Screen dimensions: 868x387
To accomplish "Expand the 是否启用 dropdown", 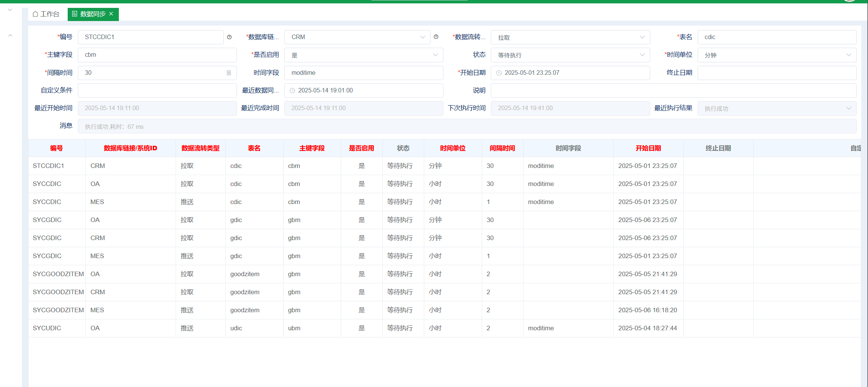I will (363, 55).
